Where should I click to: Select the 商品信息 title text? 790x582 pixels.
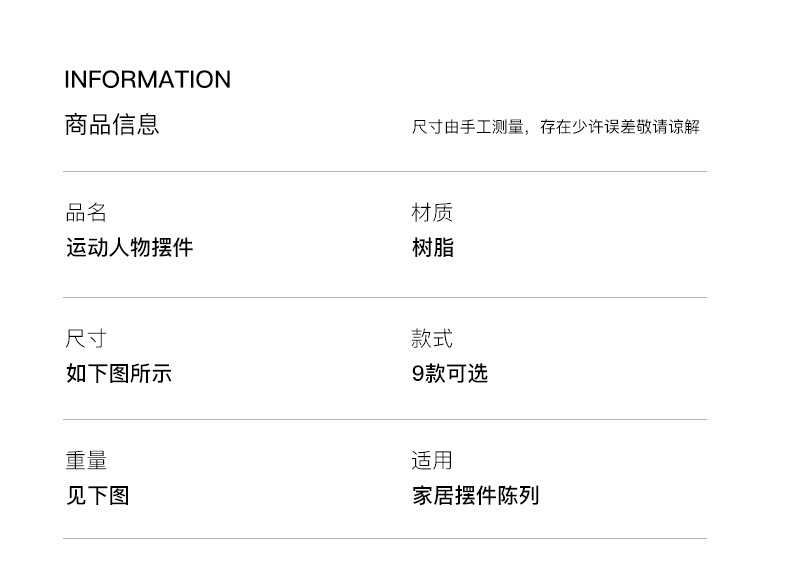tap(112, 124)
